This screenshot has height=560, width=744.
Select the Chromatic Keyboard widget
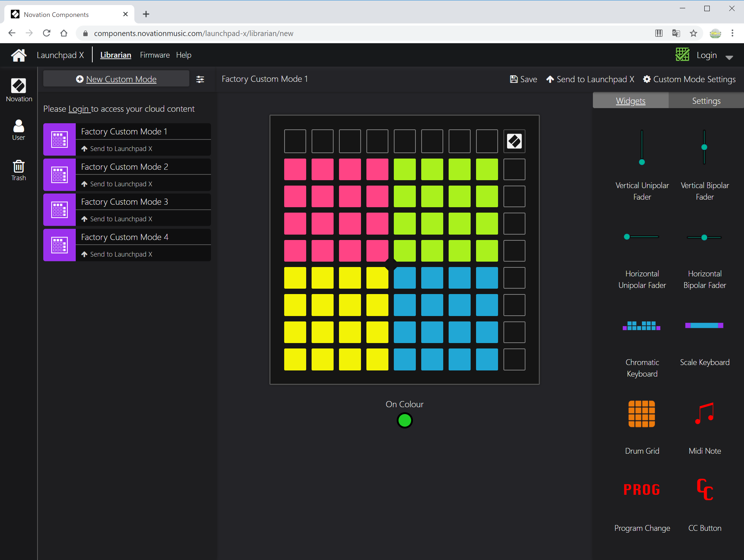tap(642, 326)
